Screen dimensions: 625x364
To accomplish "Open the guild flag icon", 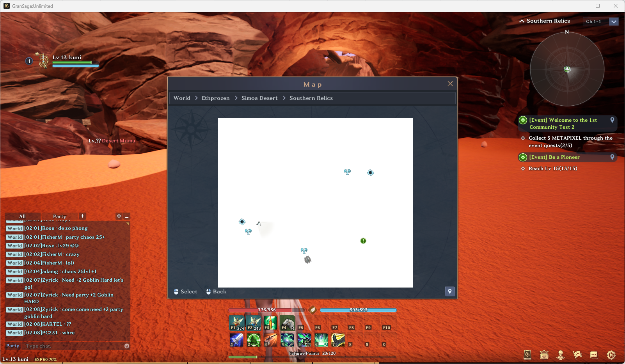I will (577, 355).
